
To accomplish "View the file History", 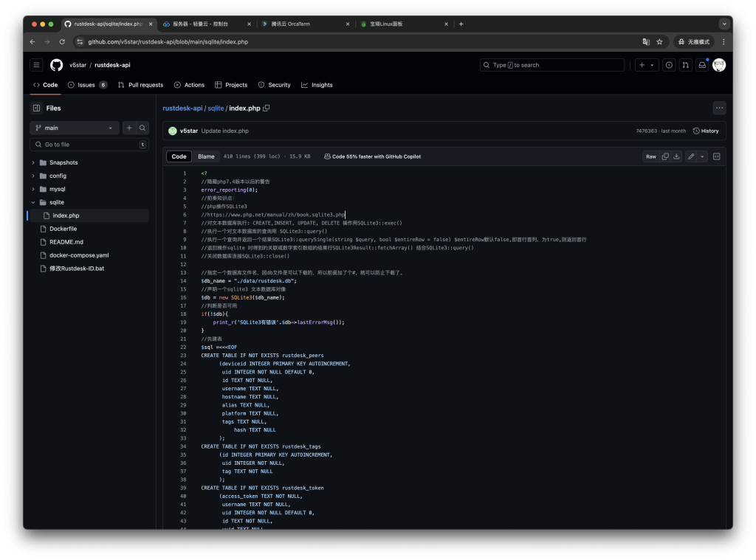I will 705,131.
